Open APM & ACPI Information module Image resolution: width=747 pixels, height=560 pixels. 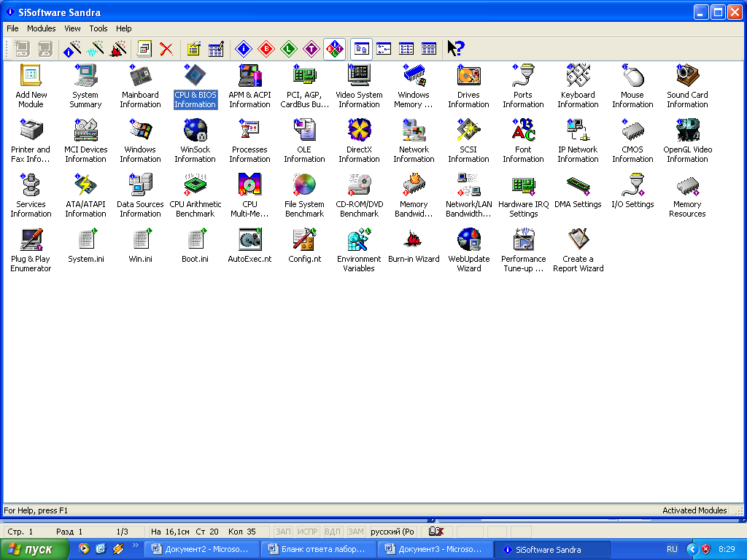249,87
